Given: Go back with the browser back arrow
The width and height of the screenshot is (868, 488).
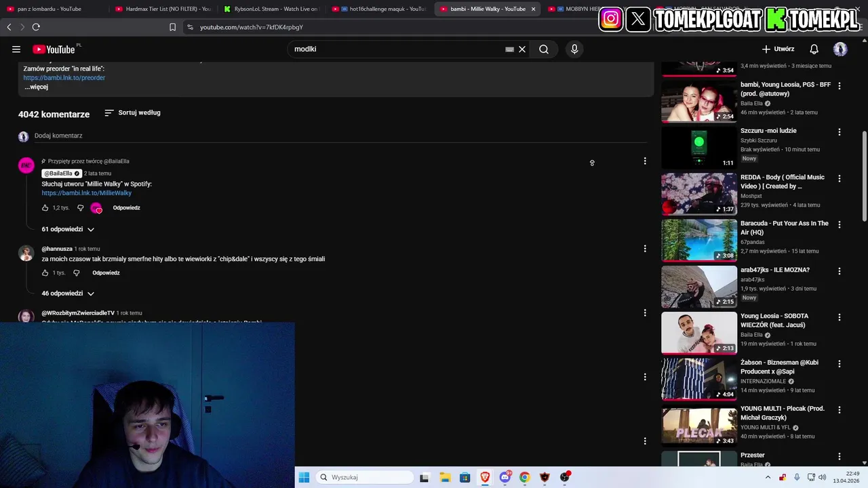Looking at the screenshot, I should [x=9, y=27].
